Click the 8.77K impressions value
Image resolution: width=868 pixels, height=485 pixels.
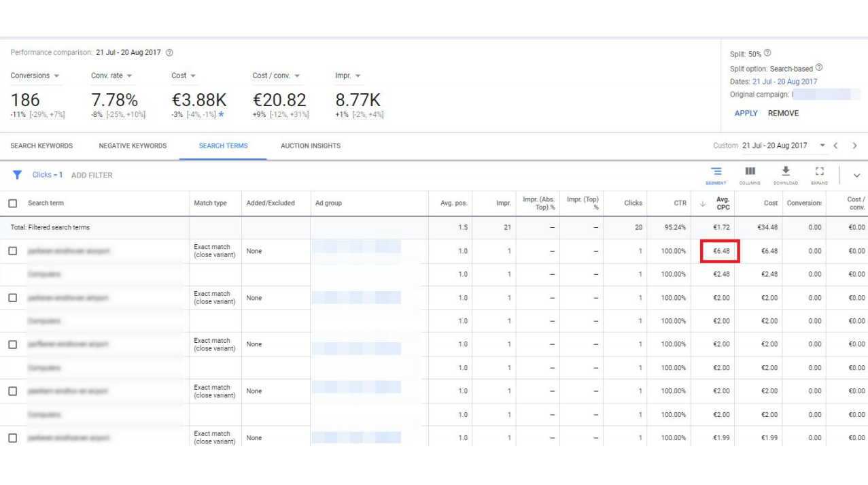click(x=358, y=100)
